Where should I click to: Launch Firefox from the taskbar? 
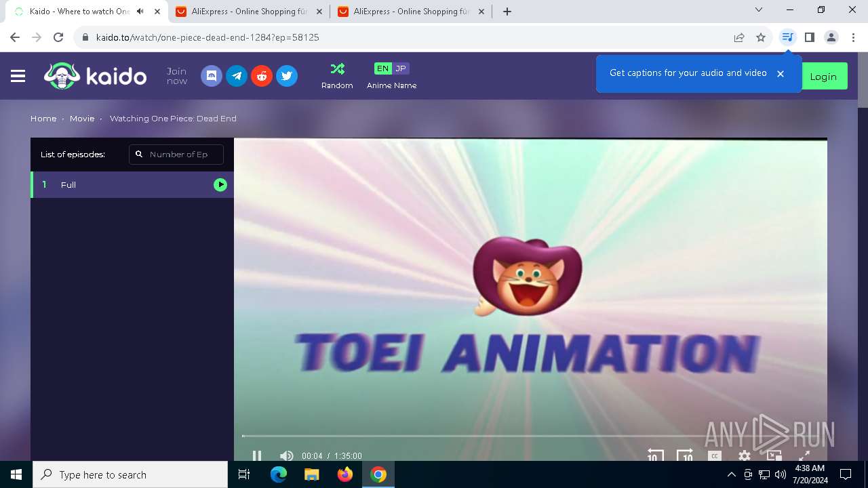click(x=345, y=474)
